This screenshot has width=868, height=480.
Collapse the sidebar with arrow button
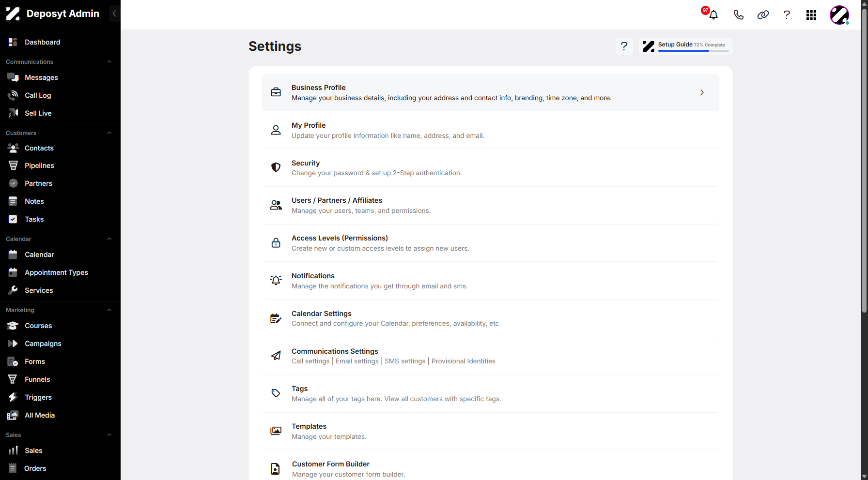click(x=114, y=14)
